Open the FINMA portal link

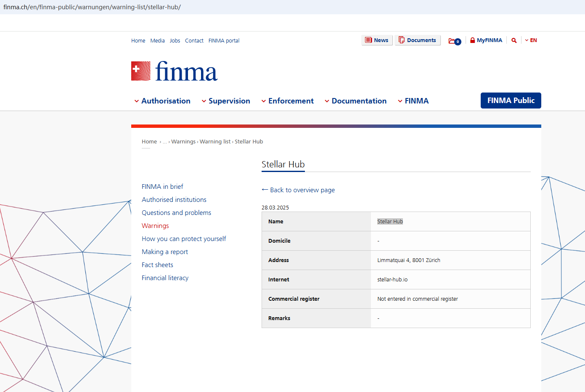click(224, 41)
